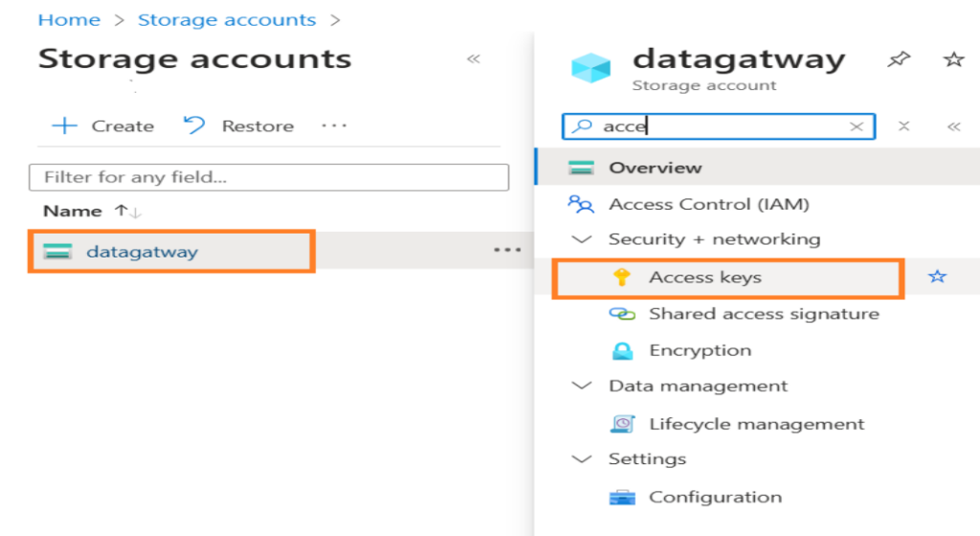Screen dimensions: 980x536
Task: Open the toolbar overflow ellipsis next to Restore
Action: point(334,125)
